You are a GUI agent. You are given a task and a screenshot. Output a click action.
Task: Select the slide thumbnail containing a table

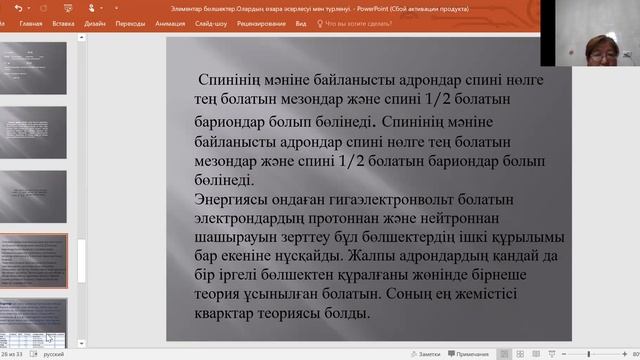click(33, 322)
